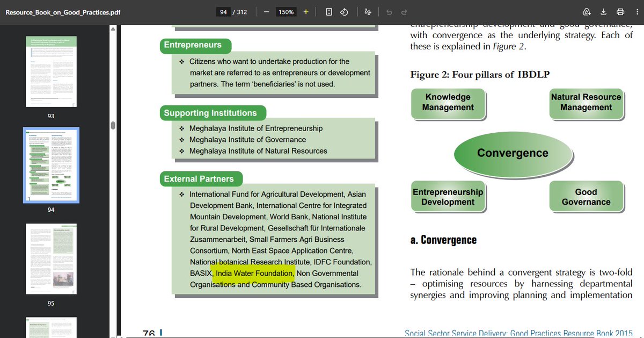Click the sidebar thumbnail scrollbar handle

[x=113, y=125]
